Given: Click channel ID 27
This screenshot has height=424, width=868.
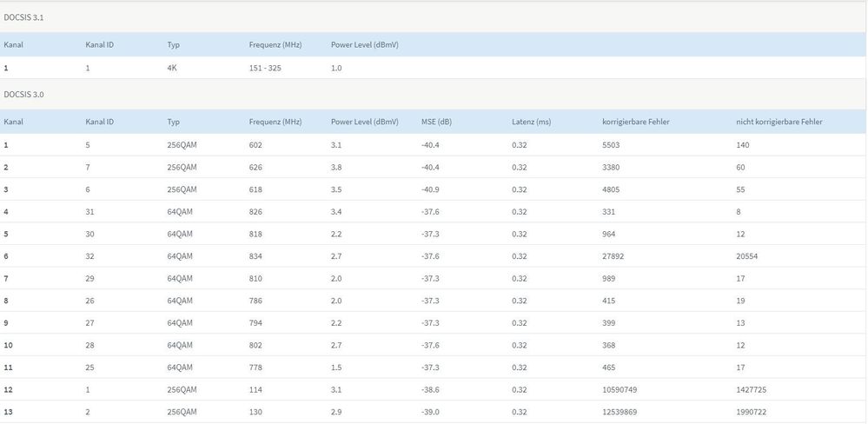Looking at the screenshot, I should click(x=89, y=322).
